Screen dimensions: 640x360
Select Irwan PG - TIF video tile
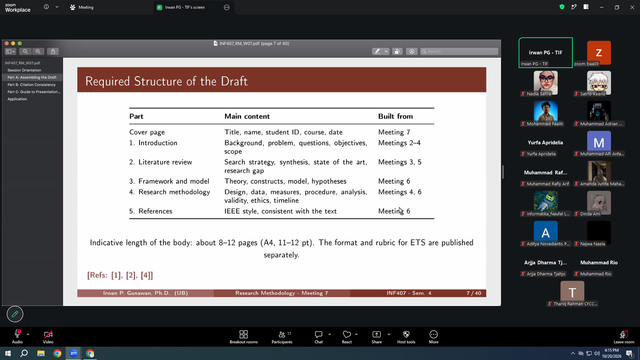point(545,53)
